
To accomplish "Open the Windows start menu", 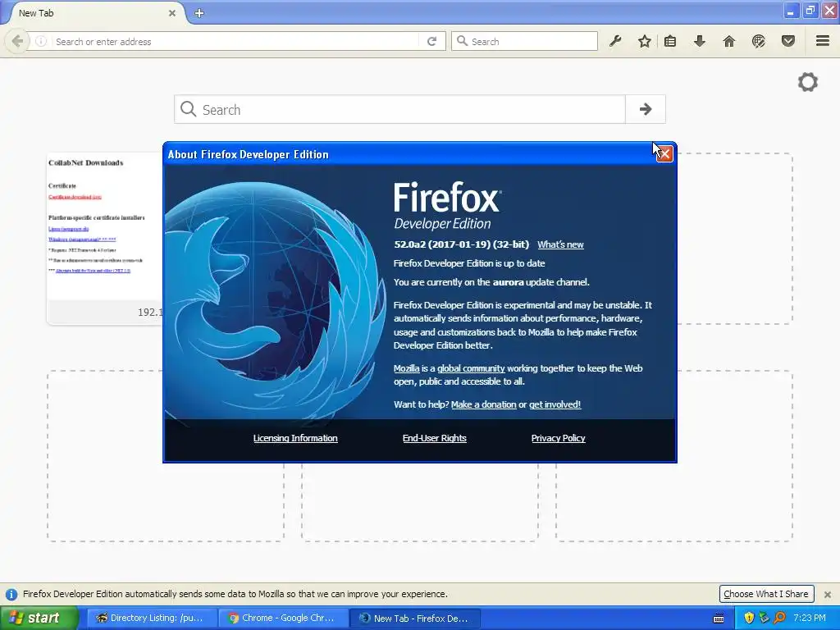I will [x=39, y=618].
